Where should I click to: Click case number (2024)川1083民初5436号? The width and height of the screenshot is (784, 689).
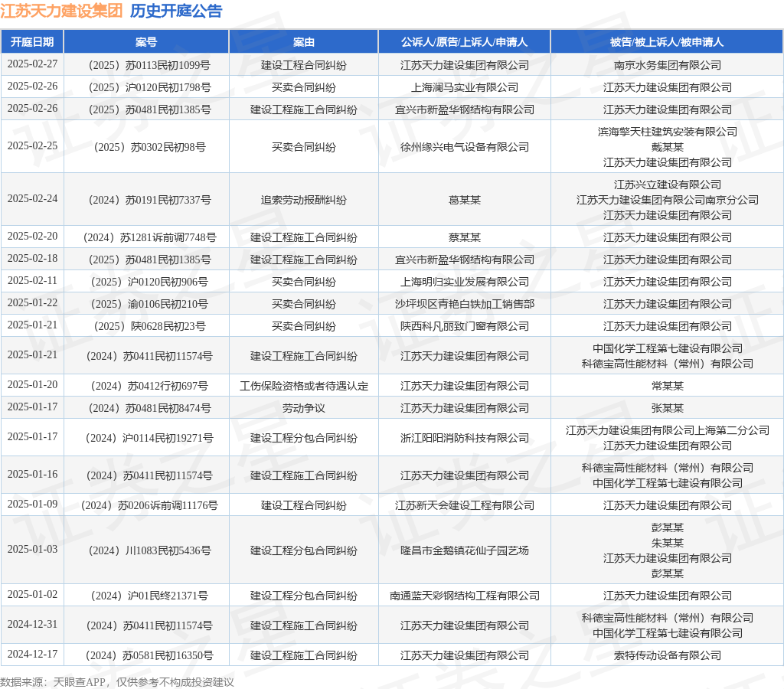pos(149,550)
